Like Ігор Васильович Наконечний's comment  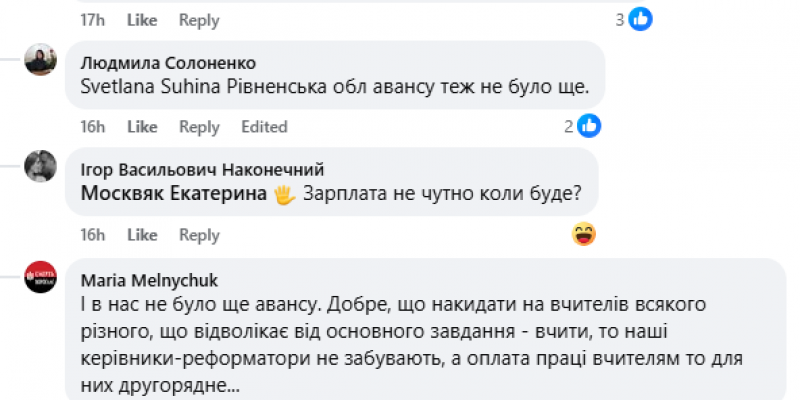click(x=143, y=235)
